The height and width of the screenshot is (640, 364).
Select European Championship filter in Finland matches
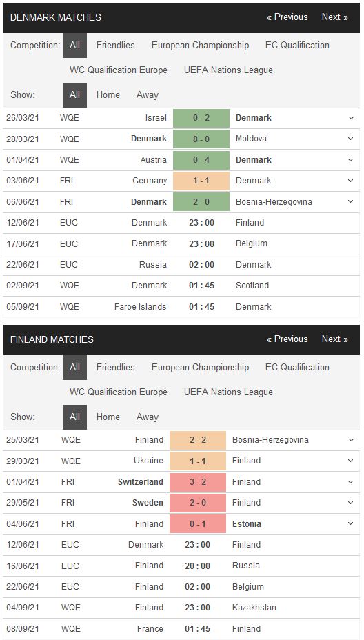pos(200,368)
